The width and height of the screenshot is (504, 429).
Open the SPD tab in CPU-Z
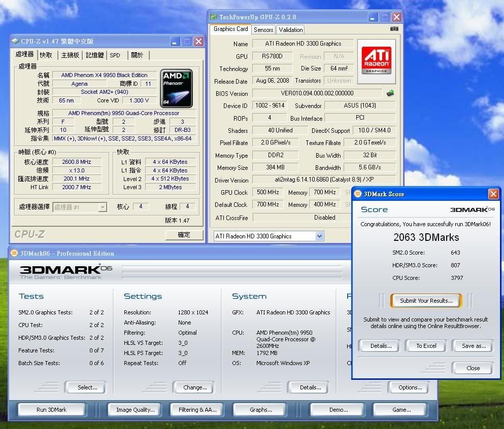115,55
